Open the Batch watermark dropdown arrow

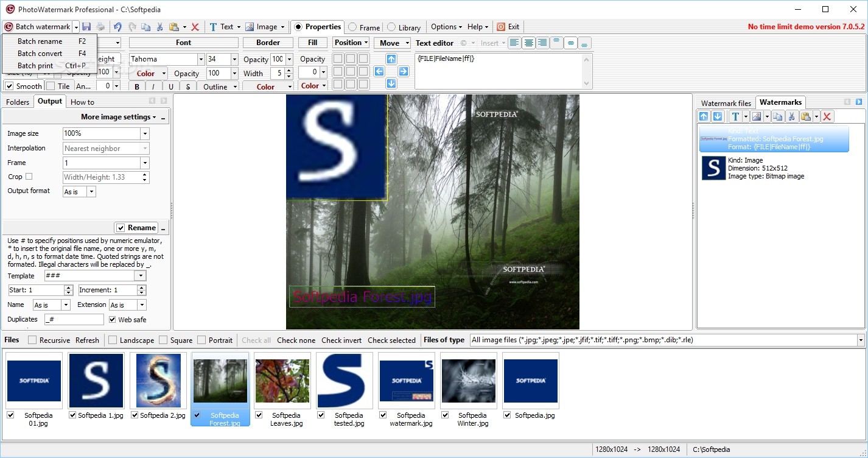76,27
